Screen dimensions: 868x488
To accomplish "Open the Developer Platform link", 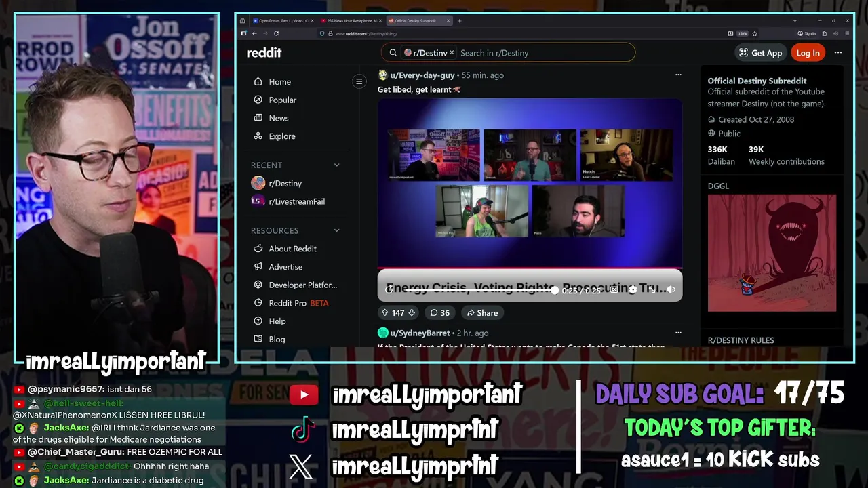I will [295, 285].
